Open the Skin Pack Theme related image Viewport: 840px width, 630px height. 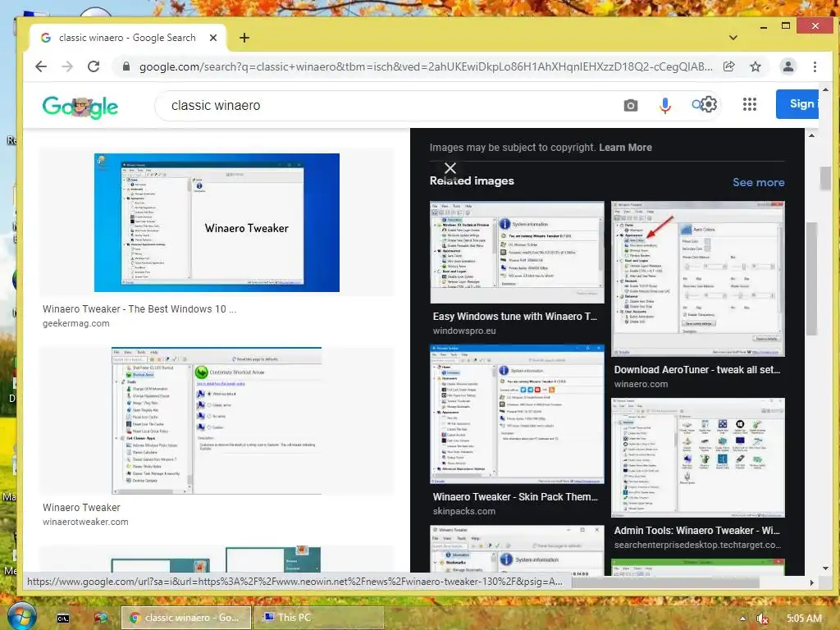coord(517,414)
